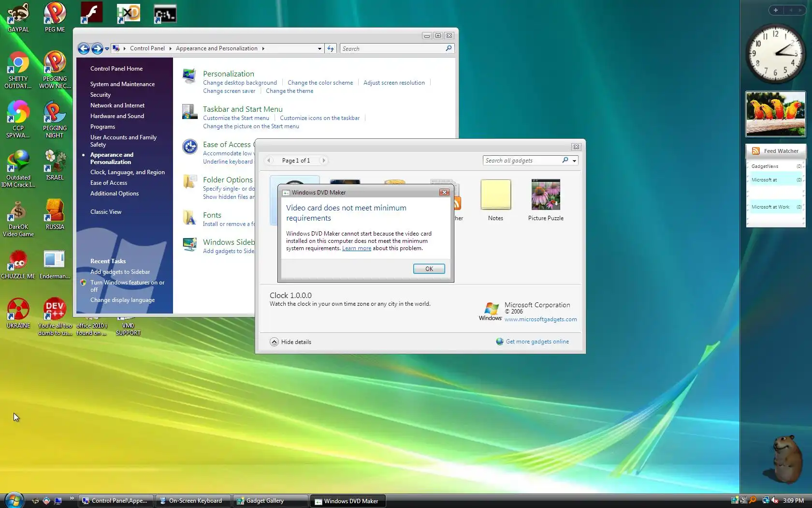Screen dimensions: 812x508
Task: Select the PEGGING WOW NEC... desktop icon
Action: 55,71
